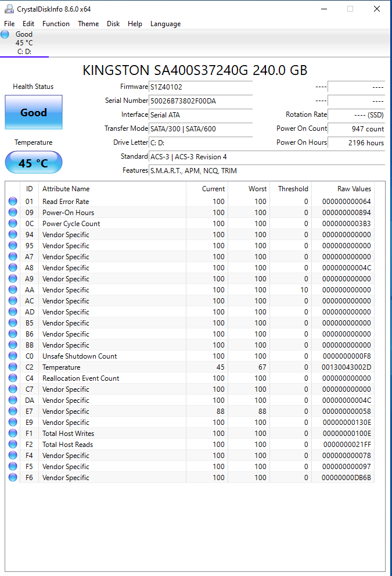Image resolution: width=392 pixels, height=576 pixels.
Task: Click status orb of attribute ID AD
Action: pyautogui.click(x=13, y=312)
